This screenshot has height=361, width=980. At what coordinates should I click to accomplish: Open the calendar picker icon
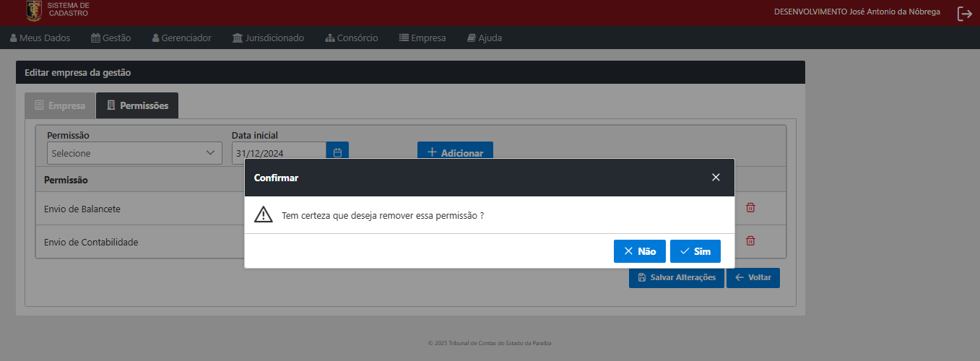coord(337,153)
